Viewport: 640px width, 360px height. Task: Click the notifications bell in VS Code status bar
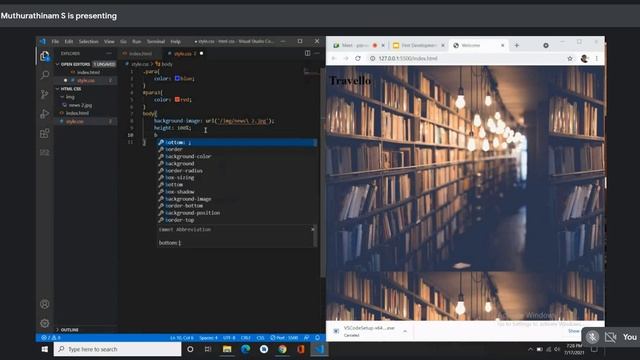(318, 338)
